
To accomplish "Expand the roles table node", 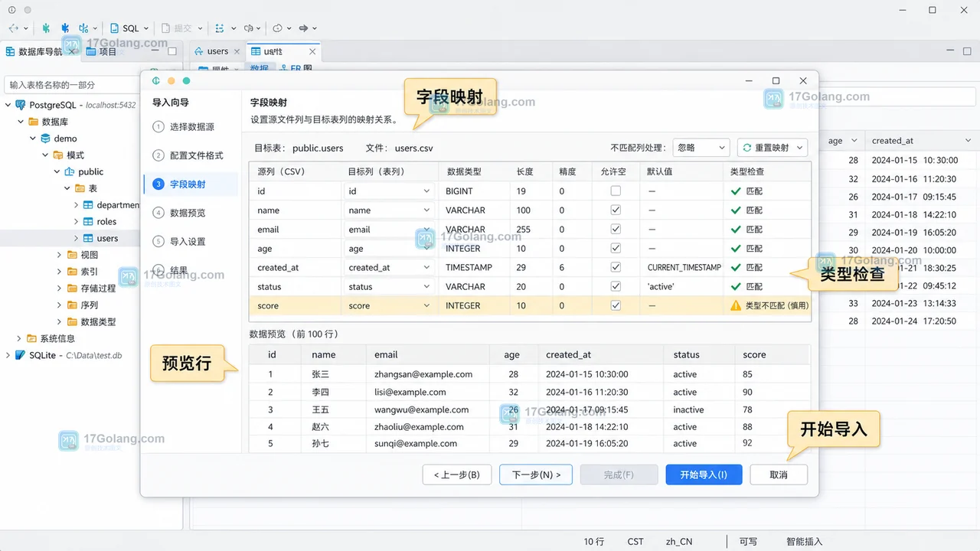I will point(77,221).
